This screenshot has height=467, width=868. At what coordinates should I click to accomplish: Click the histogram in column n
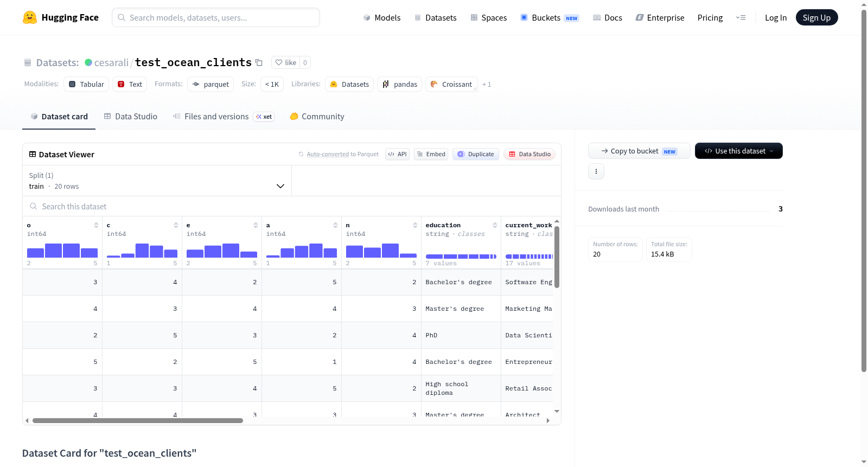point(381,251)
